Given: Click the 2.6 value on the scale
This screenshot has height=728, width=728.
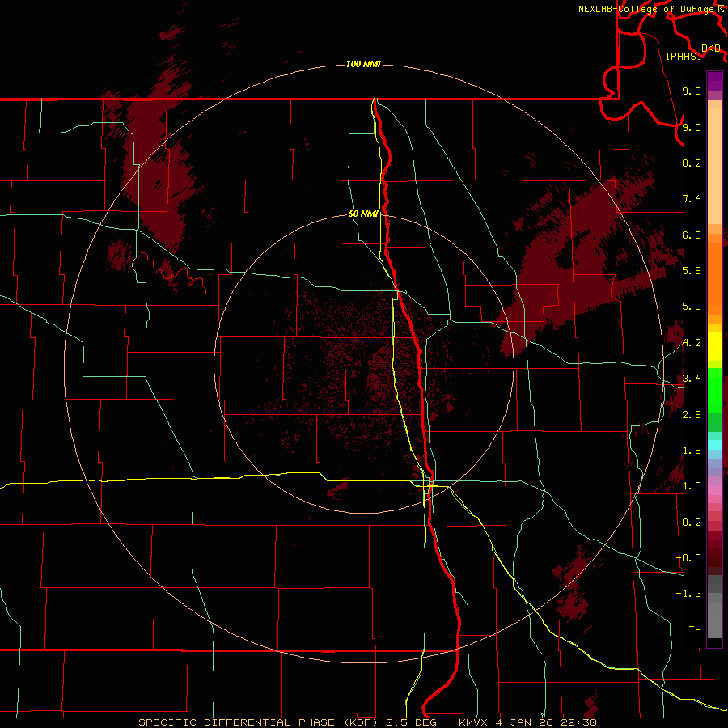Looking at the screenshot, I should click(692, 415).
